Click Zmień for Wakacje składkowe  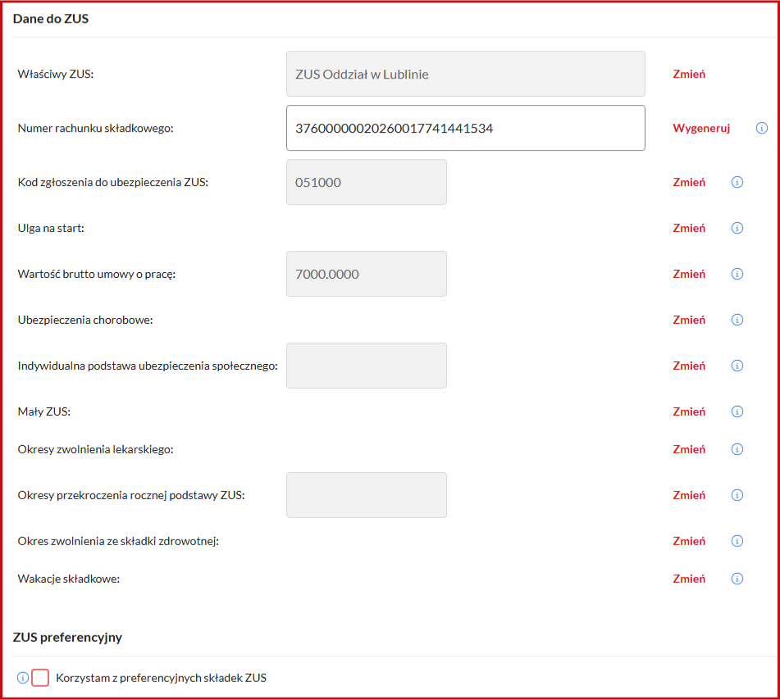[689, 579]
